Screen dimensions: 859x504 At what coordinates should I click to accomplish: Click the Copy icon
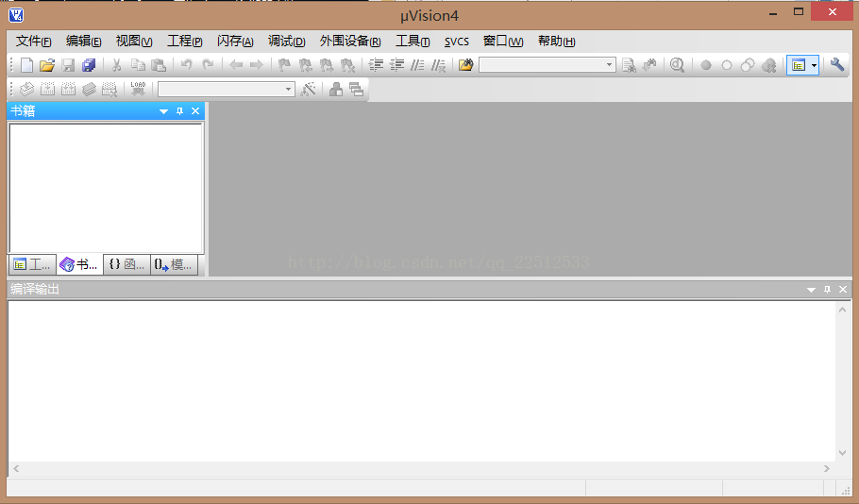coord(138,65)
